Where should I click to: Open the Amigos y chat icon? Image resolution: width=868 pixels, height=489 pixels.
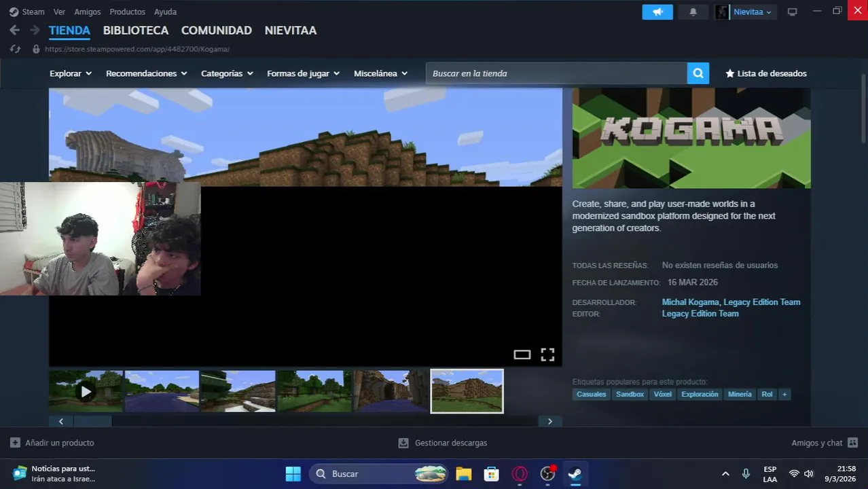(853, 443)
